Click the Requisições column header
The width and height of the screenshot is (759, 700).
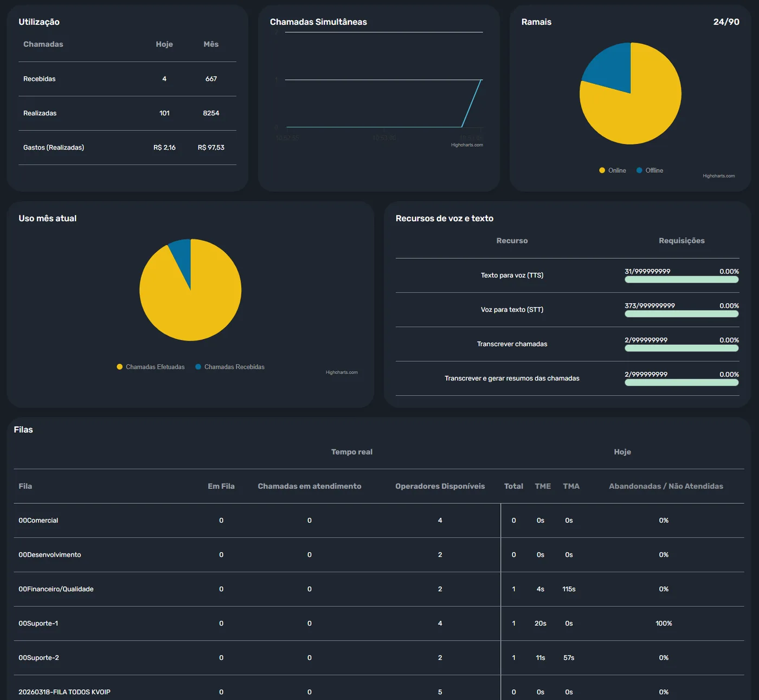pyautogui.click(x=681, y=241)
